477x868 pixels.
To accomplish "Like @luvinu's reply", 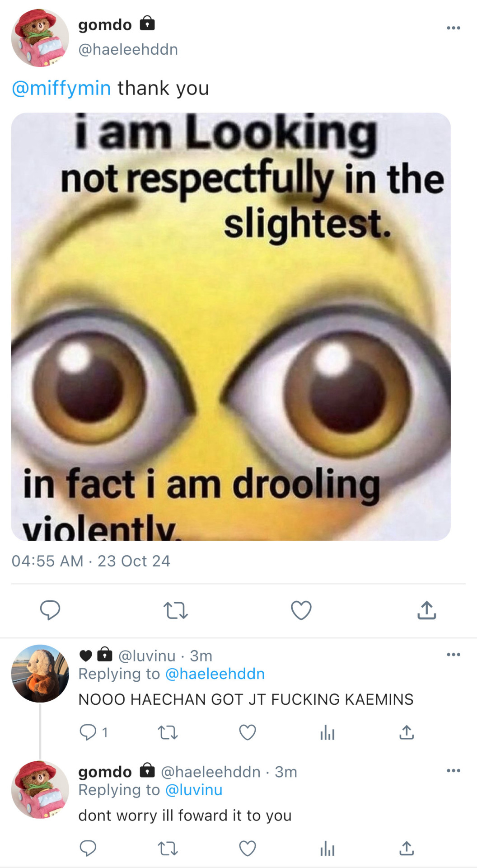I will click(x=248, y=732).
